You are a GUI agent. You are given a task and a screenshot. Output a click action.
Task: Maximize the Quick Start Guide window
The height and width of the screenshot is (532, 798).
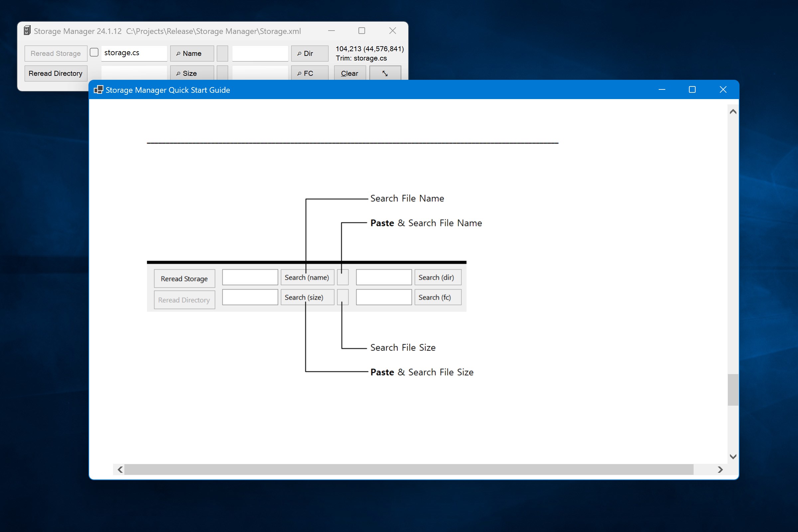click(x=692, y=89)
